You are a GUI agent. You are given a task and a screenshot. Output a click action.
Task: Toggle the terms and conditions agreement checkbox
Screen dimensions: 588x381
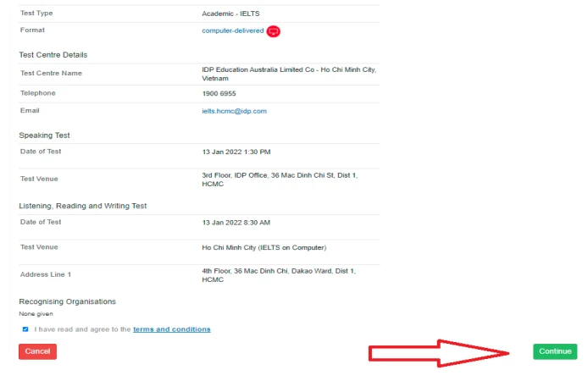click(25, 329)
